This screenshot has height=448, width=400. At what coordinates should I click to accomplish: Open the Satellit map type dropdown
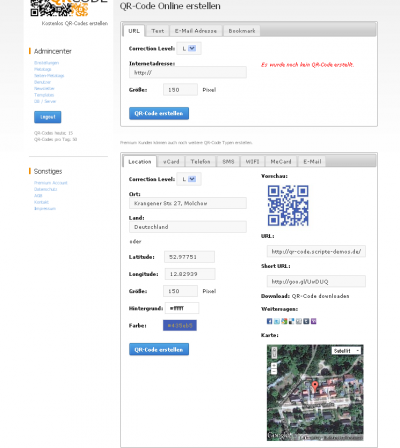tap(347, 351)
